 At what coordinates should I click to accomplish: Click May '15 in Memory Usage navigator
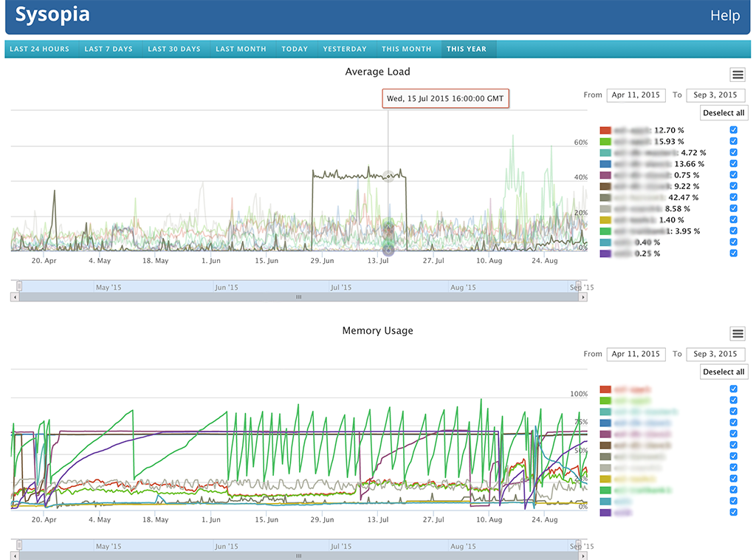click(109, 547)
